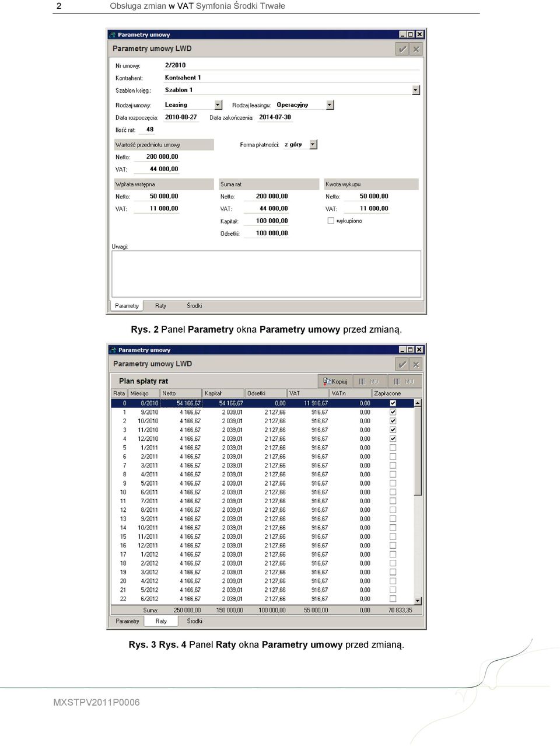The image size is (560, 746).
Task: Confirm with the checkmark icon in the Plan spłaty rat window
Action: (402, 364)
